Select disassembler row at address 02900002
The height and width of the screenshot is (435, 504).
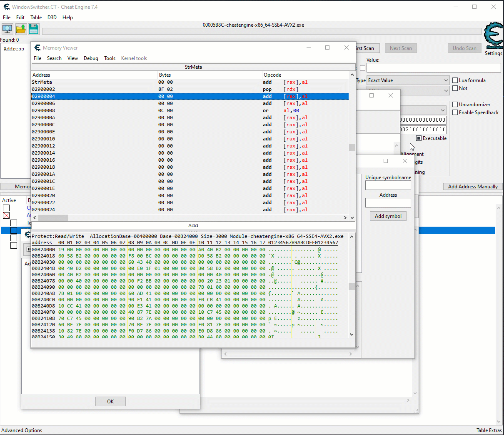tap(190, 89)
